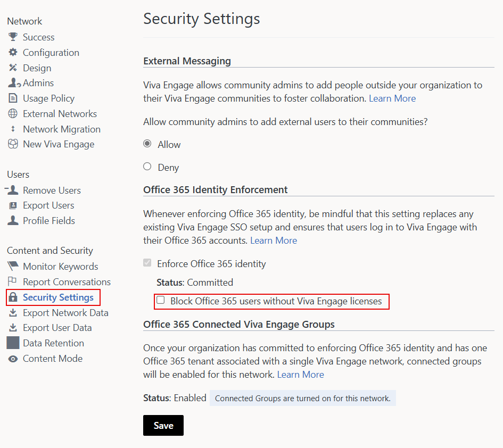Click the Connected Groups status badge
503x448 pixels.
pyautogui.click(x=302, y=397)
